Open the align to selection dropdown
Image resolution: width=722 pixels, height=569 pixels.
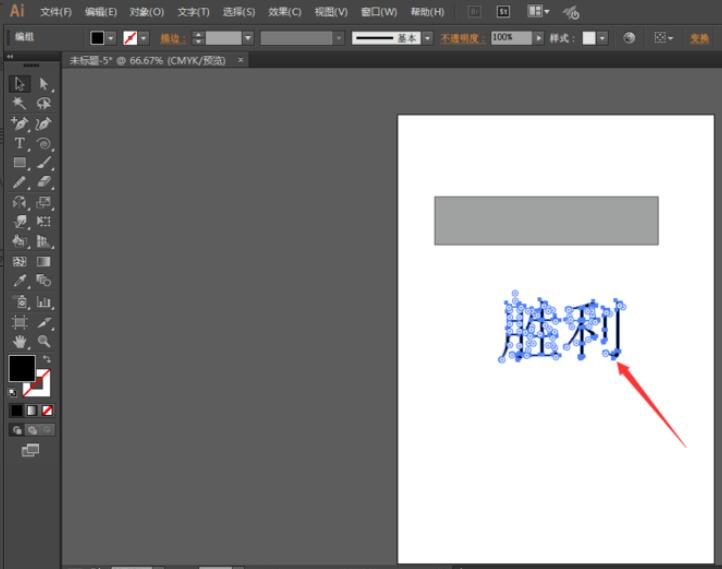(664, 38)
